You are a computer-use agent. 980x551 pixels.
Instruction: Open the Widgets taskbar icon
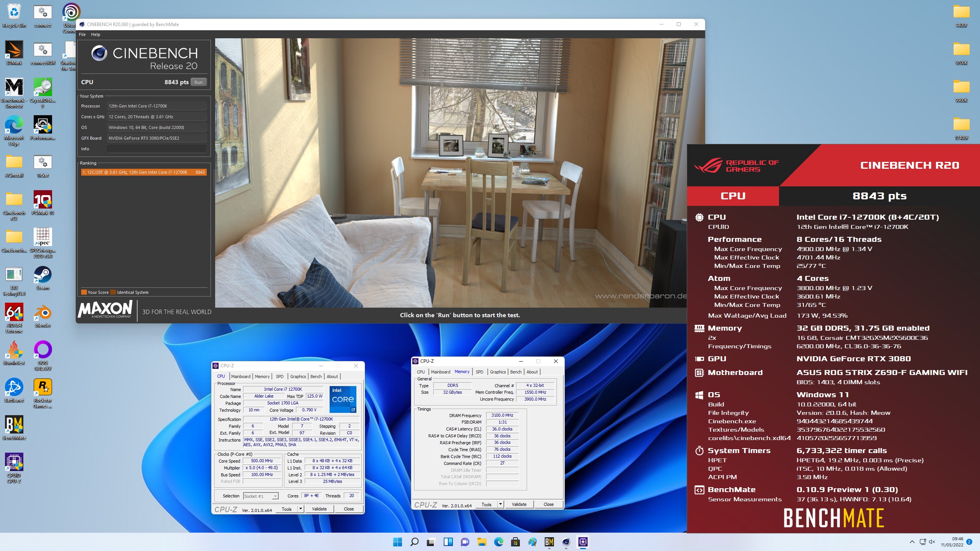(x=448, y=542)
